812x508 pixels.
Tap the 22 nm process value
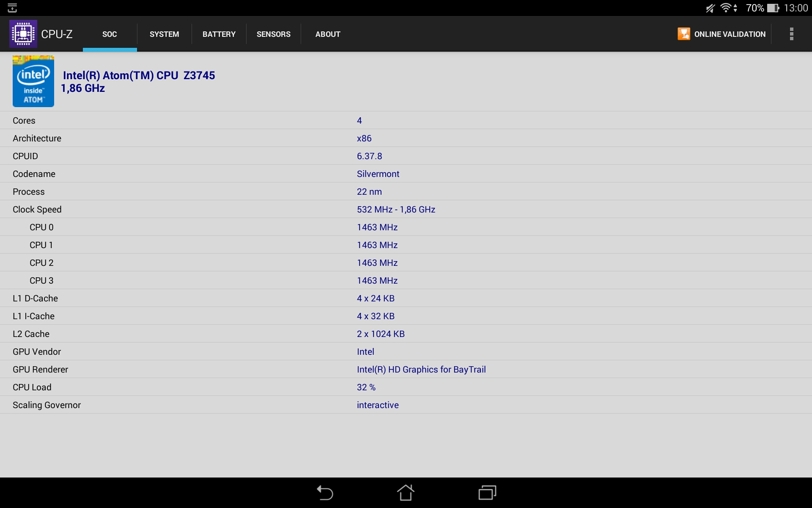pos(369,192)
